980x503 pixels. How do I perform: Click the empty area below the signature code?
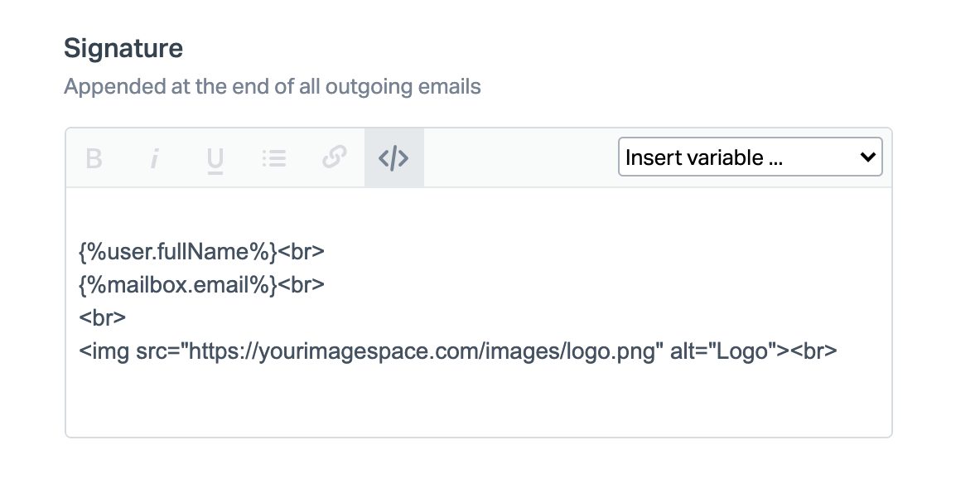tap(477, 402)
